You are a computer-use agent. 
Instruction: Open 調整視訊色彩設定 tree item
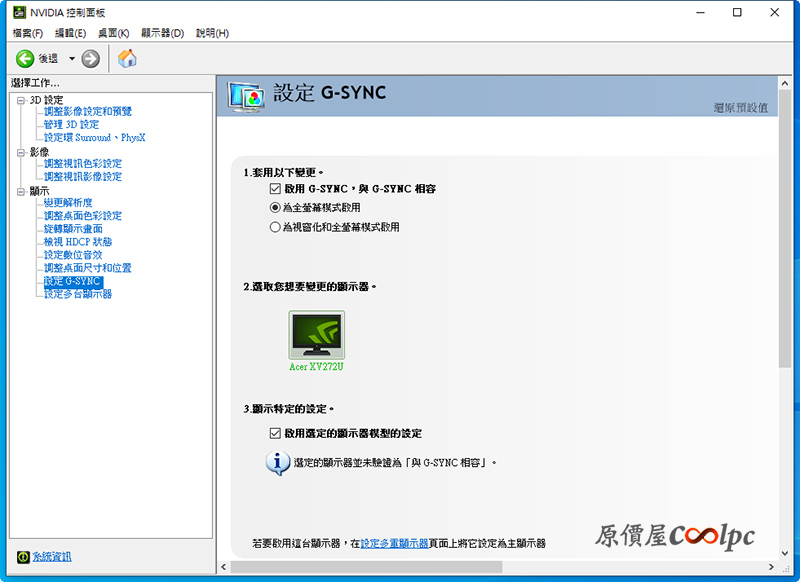[x=83, y=164]
